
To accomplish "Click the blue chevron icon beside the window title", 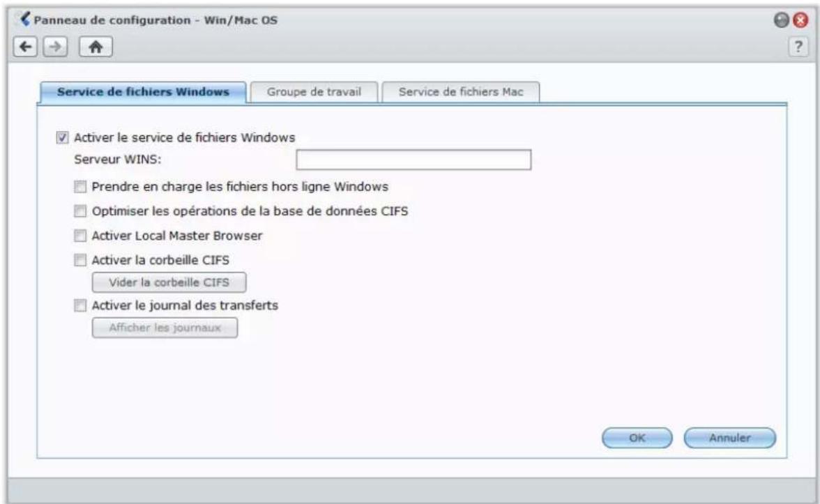I will point(24,20).
